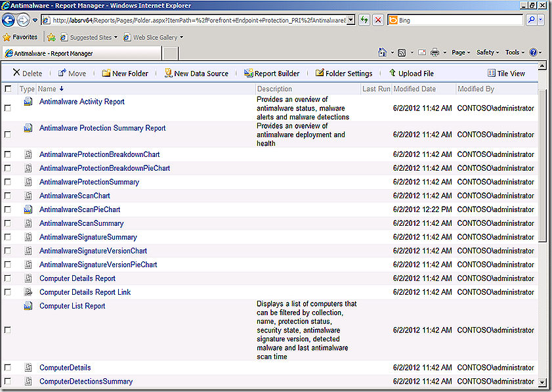This screenshot has width=552, height=392.
Task: Open the Tools menu dropdown
Action: pyautogui.click(x=515, y=53)
